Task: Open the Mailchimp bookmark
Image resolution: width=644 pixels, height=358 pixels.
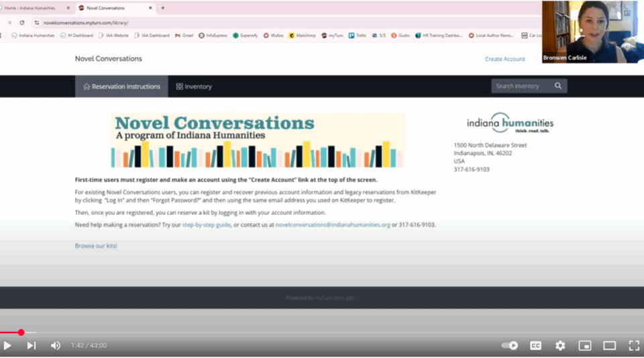Action: [x=303, y=36]
